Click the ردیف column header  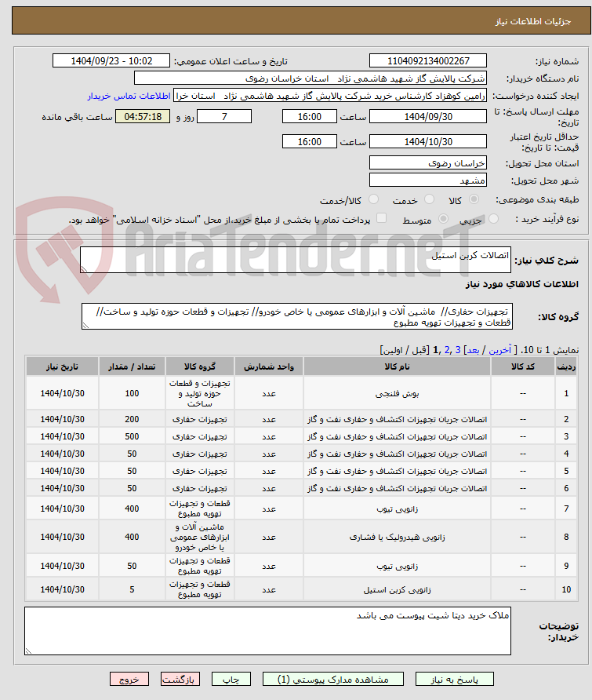tap(566, 366)
